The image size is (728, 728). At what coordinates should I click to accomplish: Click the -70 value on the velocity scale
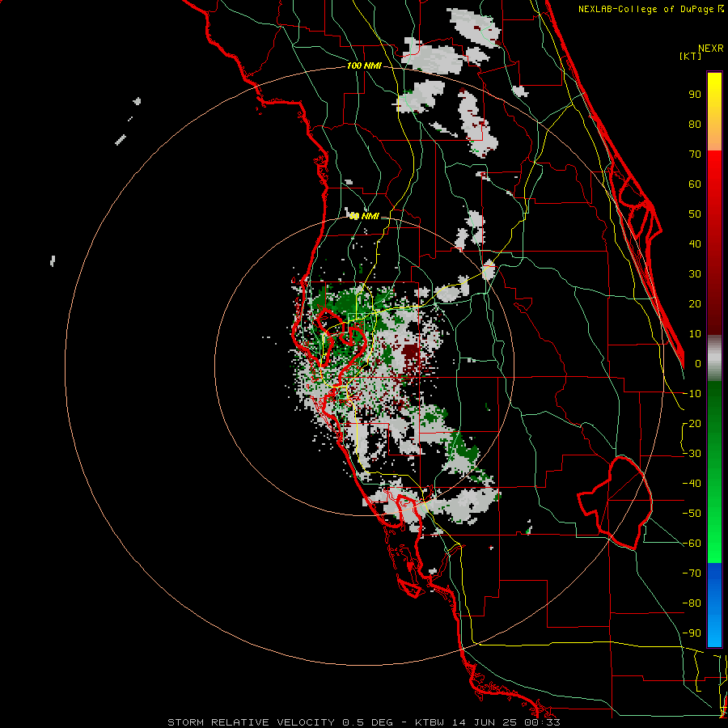[x=692, y=574]
